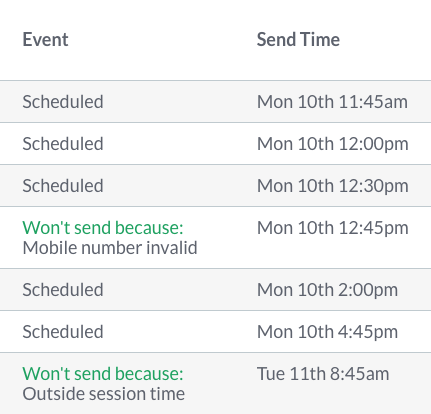Click the Mon 10th 12:30pm send time
431x414 pixels.
point(333,186)
